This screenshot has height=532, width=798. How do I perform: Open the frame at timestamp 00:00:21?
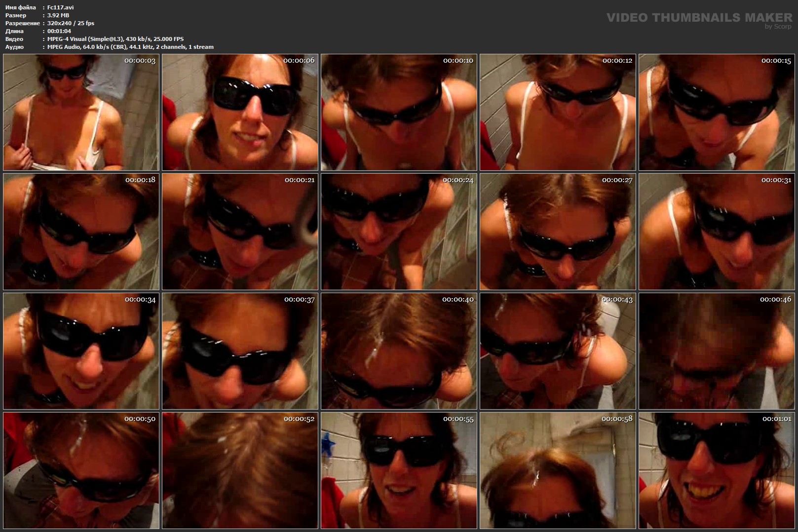point(240,232)
